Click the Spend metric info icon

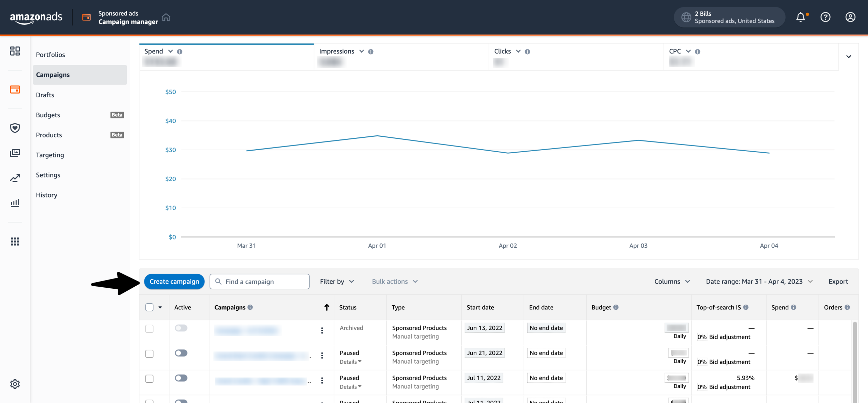[180, 52]
